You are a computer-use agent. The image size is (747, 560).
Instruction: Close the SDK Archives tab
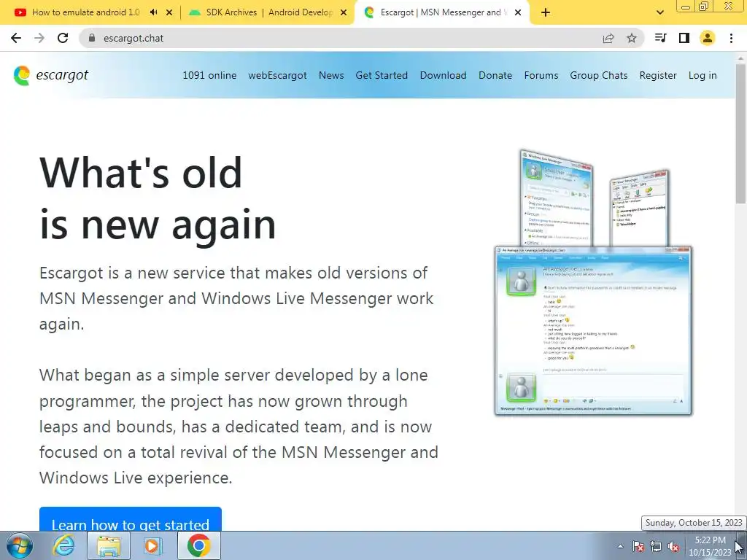(344, 12)
